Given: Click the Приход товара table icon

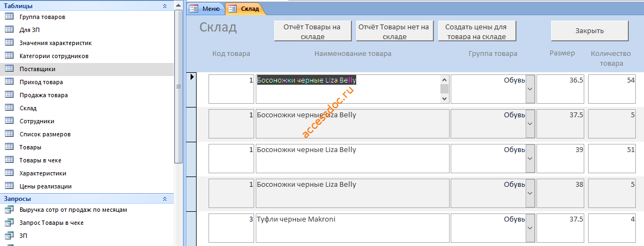Looking at the screenshot, I should coord(9,82).
